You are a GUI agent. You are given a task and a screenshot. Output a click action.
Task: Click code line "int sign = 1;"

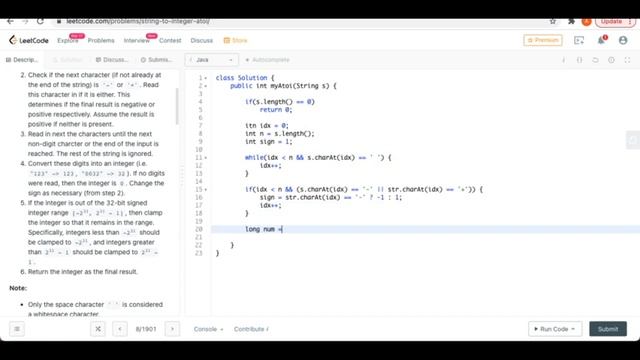(269, 142)
